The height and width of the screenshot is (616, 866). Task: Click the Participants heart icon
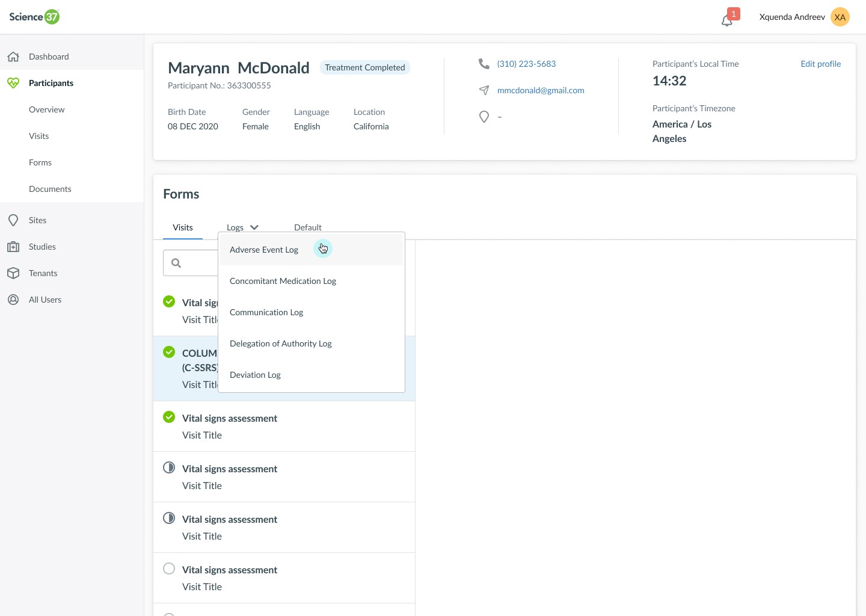tap(13, 83)
